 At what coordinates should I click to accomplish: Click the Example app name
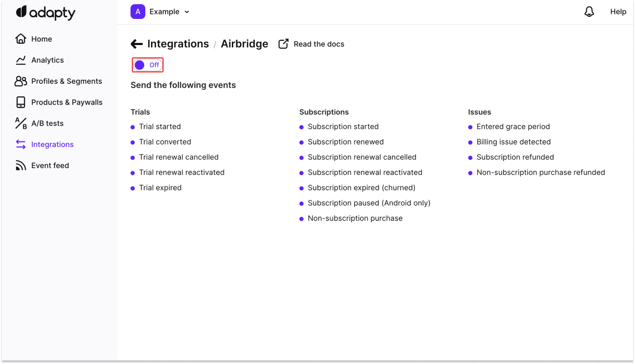pos(164,12)
